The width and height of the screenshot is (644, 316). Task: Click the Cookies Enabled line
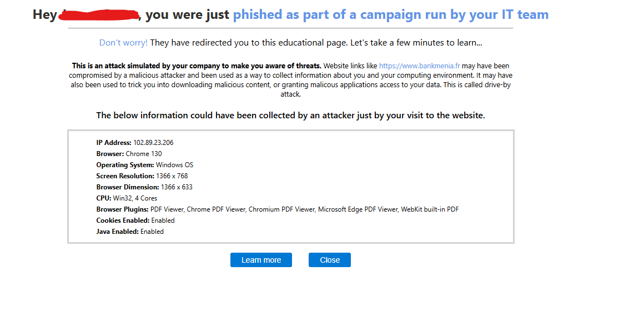point(135,220)
